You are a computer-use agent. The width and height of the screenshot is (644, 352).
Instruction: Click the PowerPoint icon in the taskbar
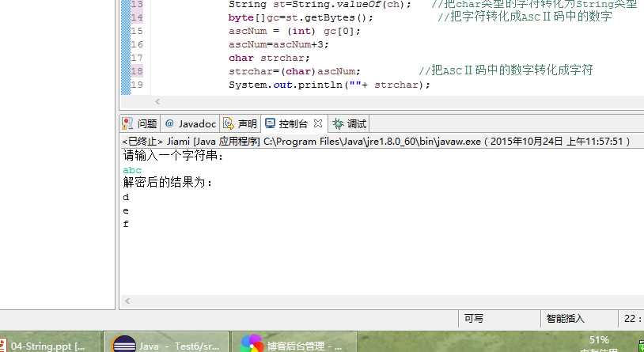pos(4,346)
